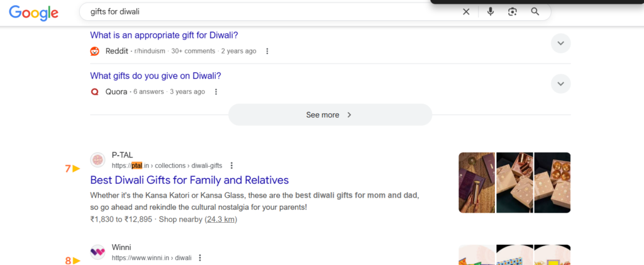Click the Google logo
The height and width of the screenshot is (265, 644).
[x=33, y=13]
